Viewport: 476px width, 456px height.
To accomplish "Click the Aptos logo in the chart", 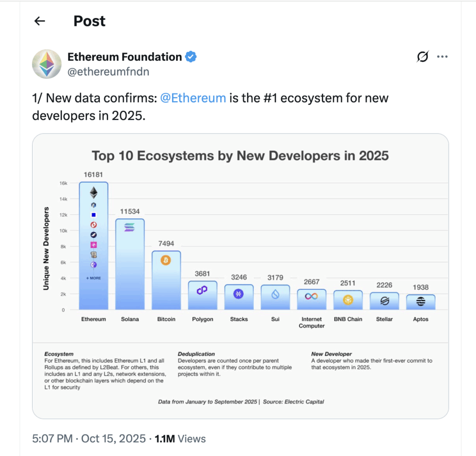I will 420,300.
